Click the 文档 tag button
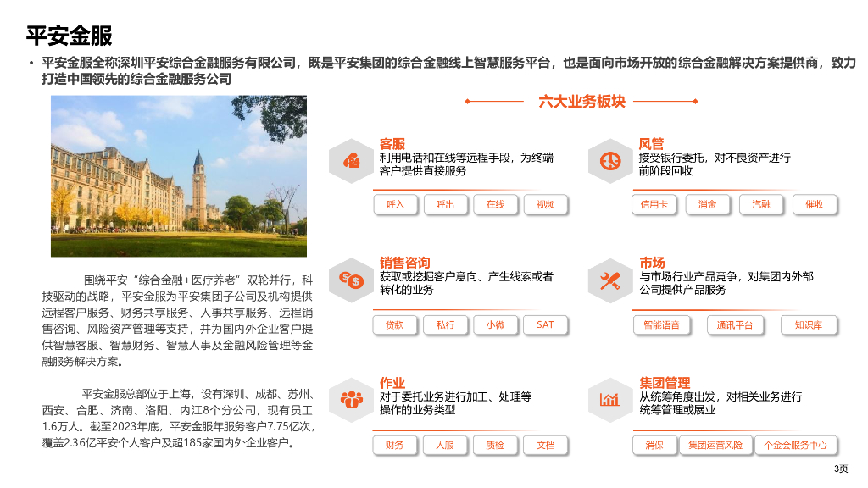The width and height of the screenshot is (868, 488). 545,446
